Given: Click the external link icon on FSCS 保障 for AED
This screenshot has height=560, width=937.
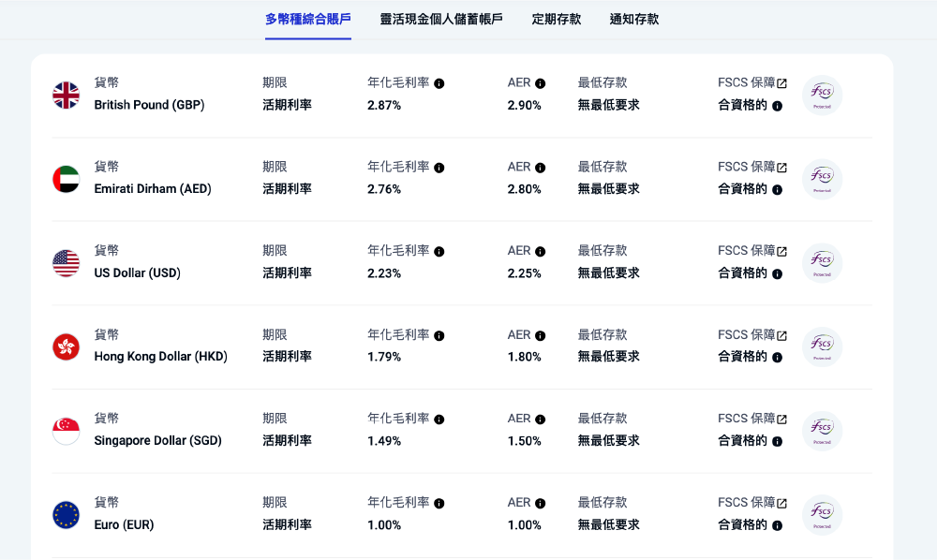Looking at the screenshot, I should click(781, 166).
